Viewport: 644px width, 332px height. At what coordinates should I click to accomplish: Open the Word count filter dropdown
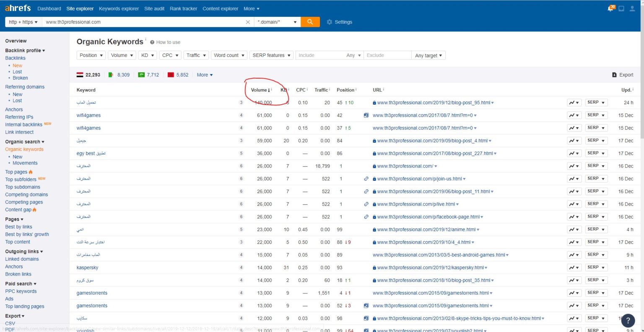(x=229, y=55)
